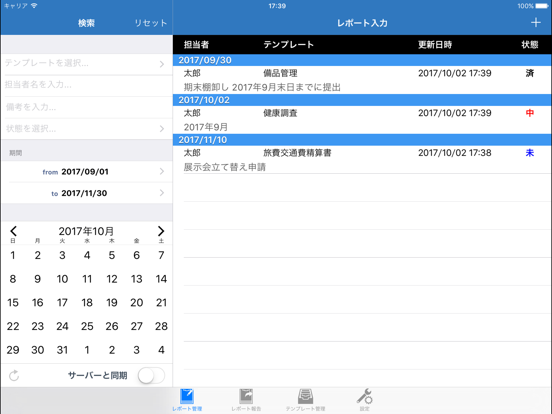Click the 展示会立て替え申請 note text
This screenshot has height=414, width=552.
click(225, 167)
